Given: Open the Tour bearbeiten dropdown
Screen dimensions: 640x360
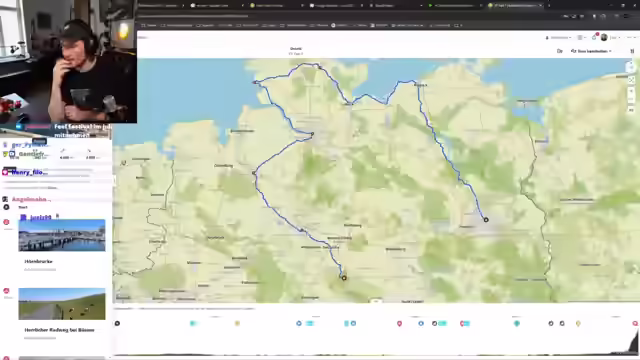Looking at the screenshot, I should 591,51.
